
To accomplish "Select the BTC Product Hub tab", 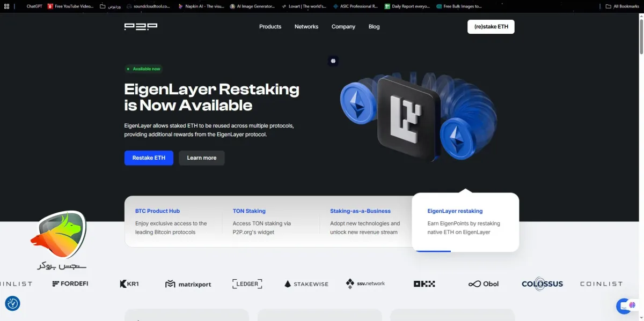I will coord(173,221).
